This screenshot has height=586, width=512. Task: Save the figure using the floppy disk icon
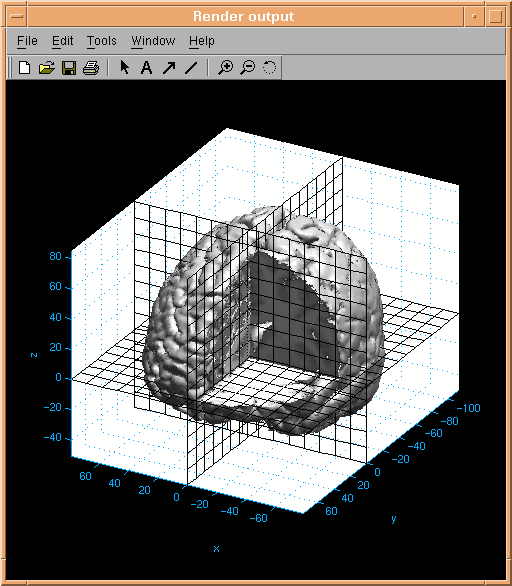[69, 68]
